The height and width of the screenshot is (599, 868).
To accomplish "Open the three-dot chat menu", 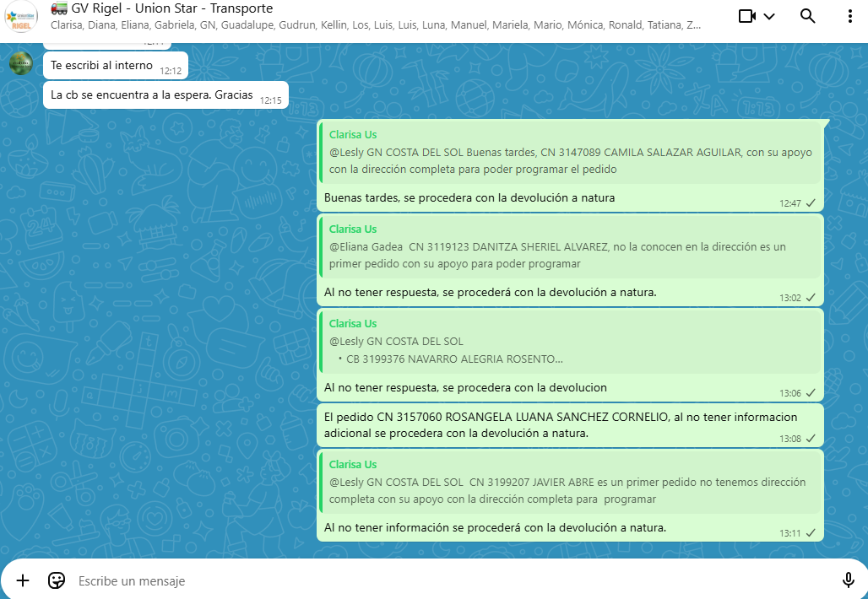I will tap(849, 16).
